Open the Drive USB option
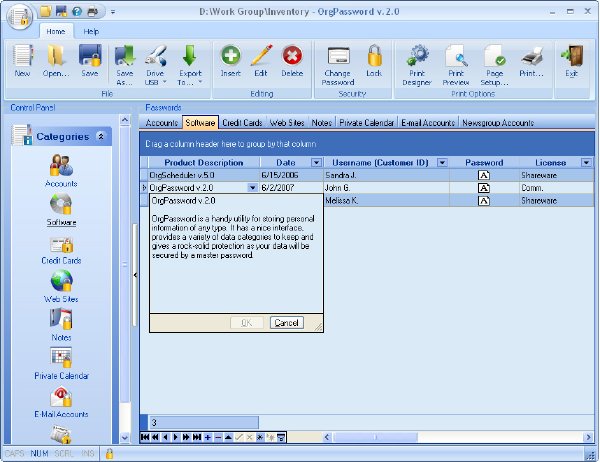This screenshot has height=462, width=600. click(x=155, y=65)
